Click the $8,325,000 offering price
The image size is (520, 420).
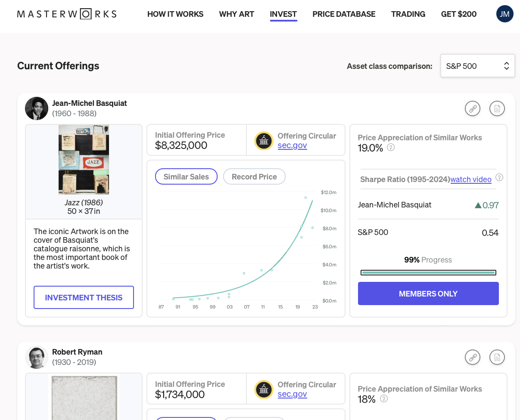[x=181, y=145]
